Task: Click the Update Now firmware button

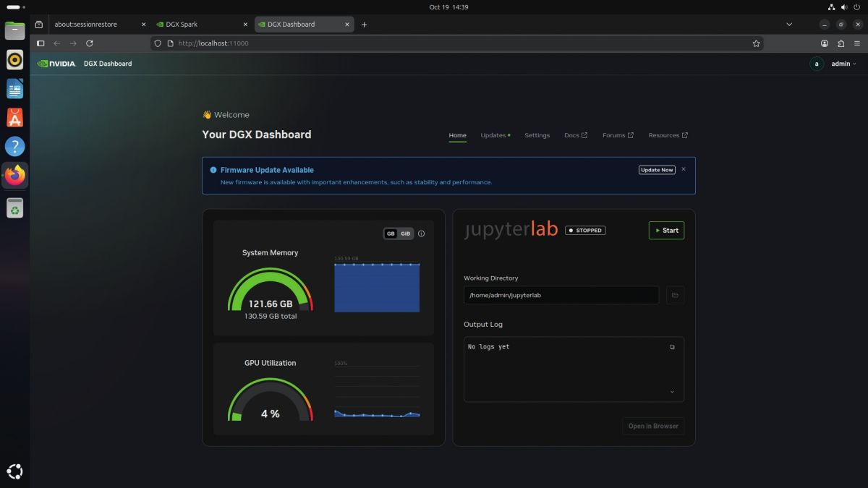Action: click(657, 170)
